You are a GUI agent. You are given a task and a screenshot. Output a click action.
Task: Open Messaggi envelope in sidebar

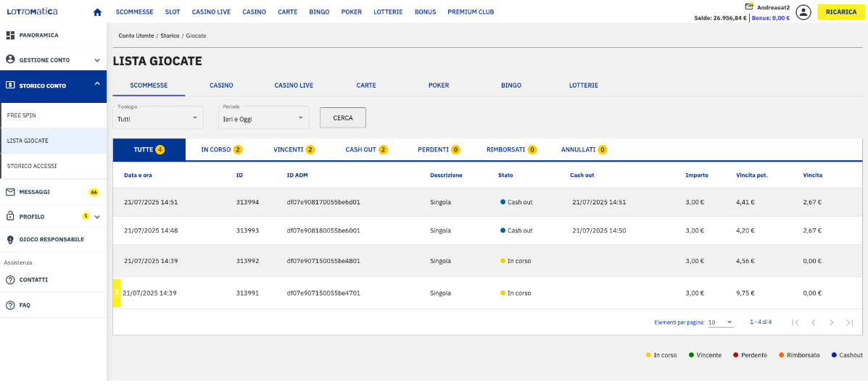(10, 192)
